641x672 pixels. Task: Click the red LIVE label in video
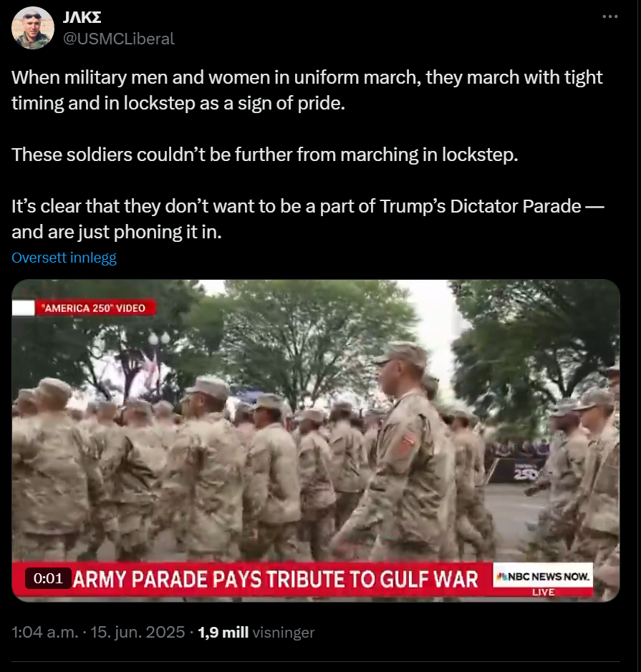544,593
